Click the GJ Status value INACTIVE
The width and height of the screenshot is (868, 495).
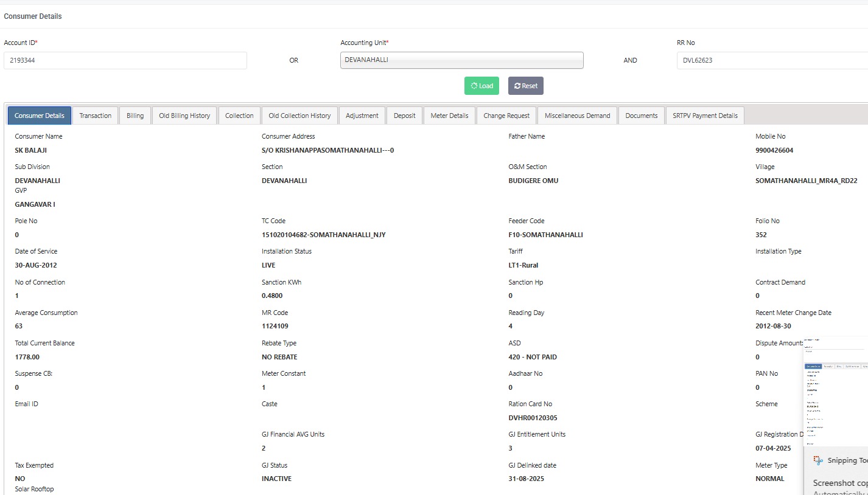coord(276,479)
